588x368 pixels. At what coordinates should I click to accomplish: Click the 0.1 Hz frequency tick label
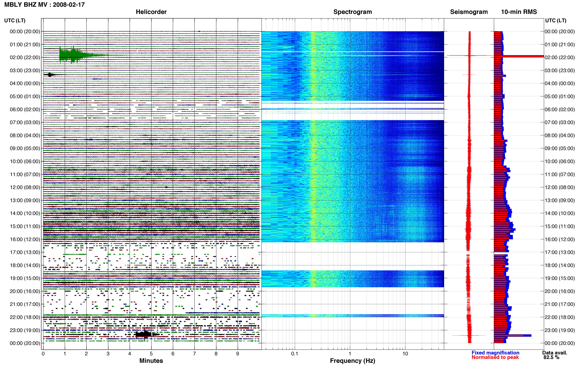[295, 354]
